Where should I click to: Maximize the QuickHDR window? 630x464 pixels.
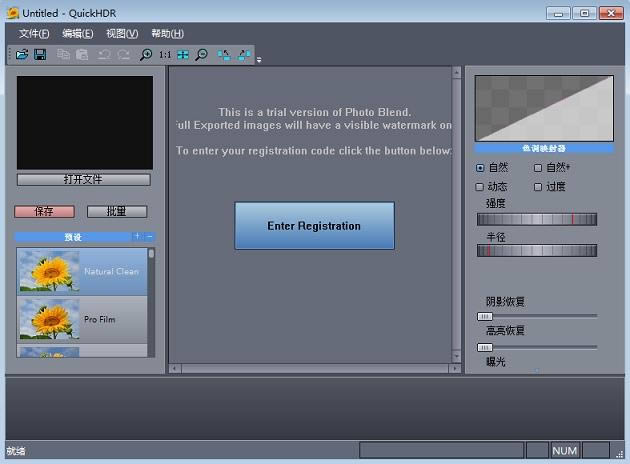[x=584, y=13]
